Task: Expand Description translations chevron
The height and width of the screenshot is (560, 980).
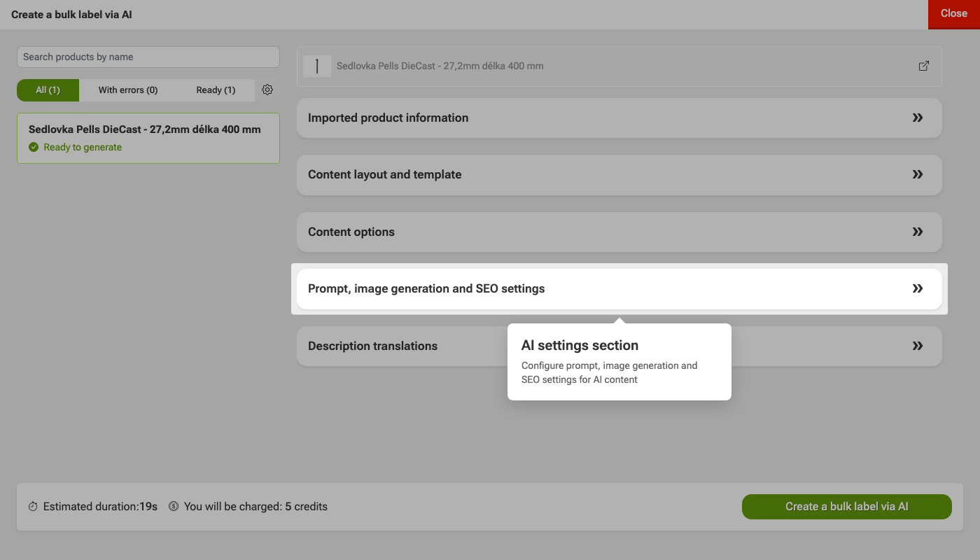Action: point(918,346)
